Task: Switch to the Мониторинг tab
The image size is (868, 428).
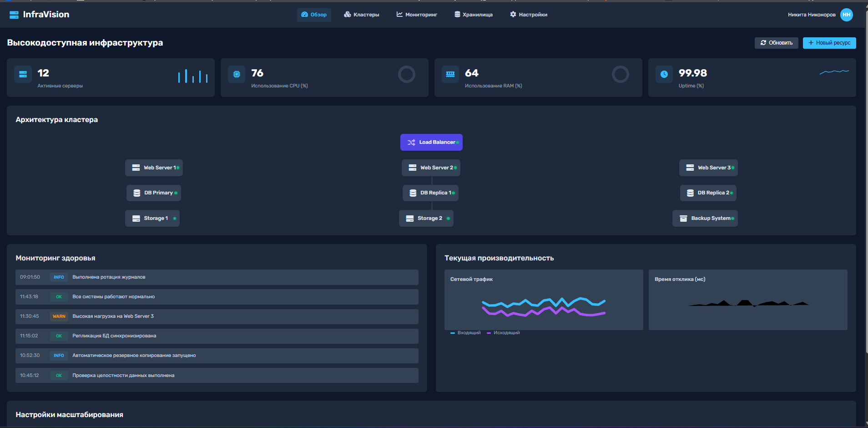Action: [417, 15]
